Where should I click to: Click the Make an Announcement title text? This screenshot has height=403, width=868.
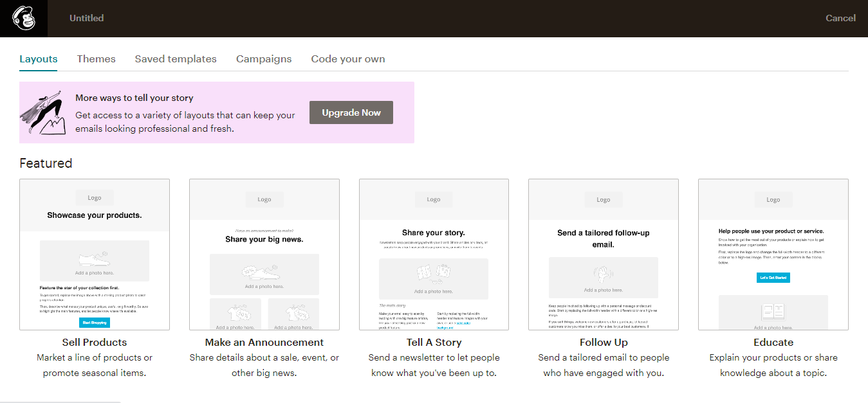pos(264,342)
